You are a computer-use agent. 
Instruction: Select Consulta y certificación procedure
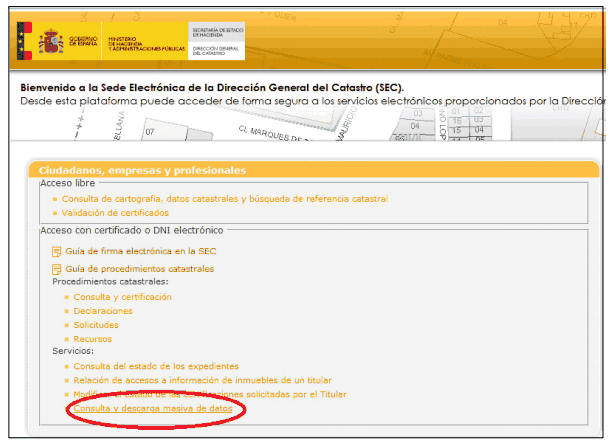(x=123, y=297)
